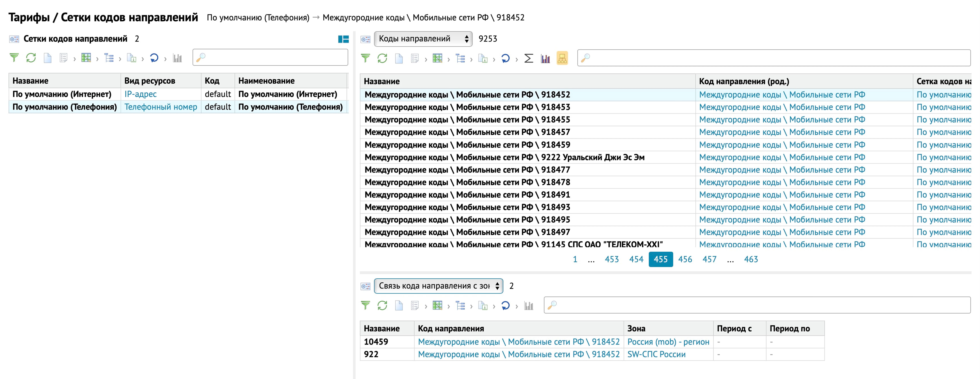Open the Связь кода направления с зоной dropdown
The image size is (980, 379).
(x=439, y=286)
